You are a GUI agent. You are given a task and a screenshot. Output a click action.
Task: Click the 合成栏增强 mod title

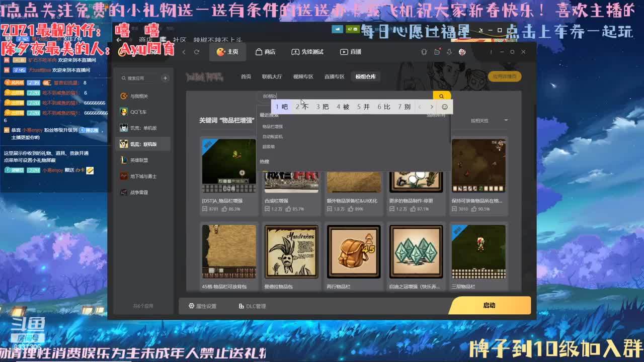(277, 201)
